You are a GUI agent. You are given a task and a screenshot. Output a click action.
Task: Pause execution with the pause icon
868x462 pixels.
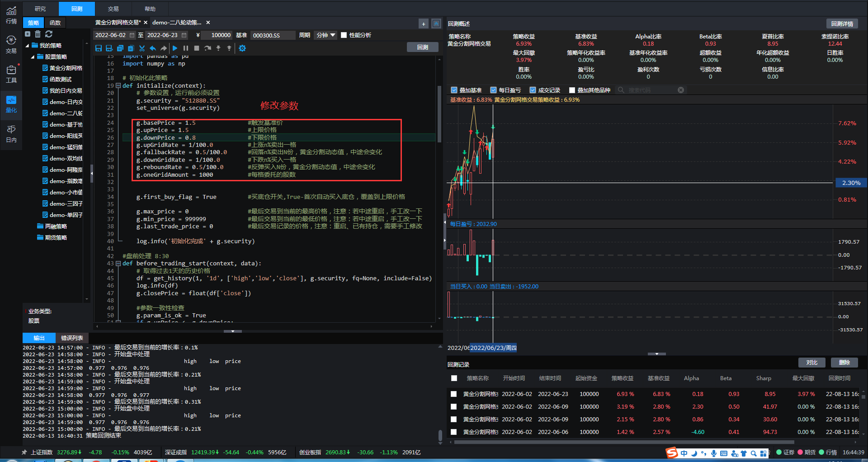click(186, 48)
